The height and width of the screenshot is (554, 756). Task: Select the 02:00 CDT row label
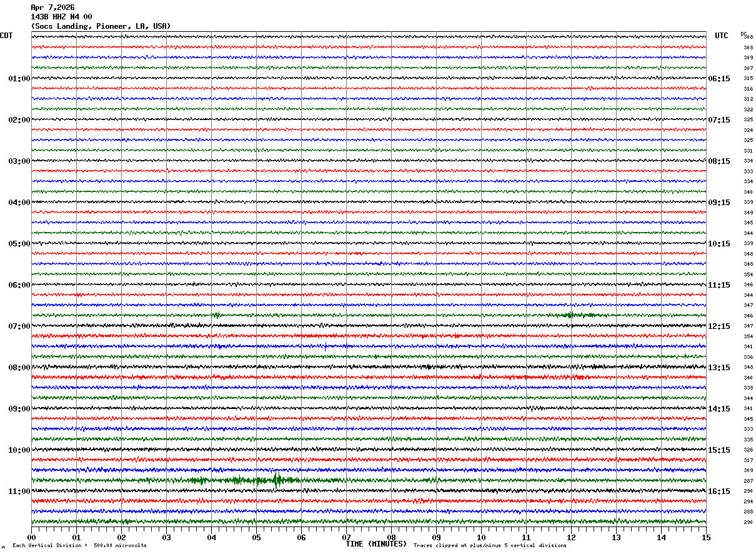(x=19, y=120)
